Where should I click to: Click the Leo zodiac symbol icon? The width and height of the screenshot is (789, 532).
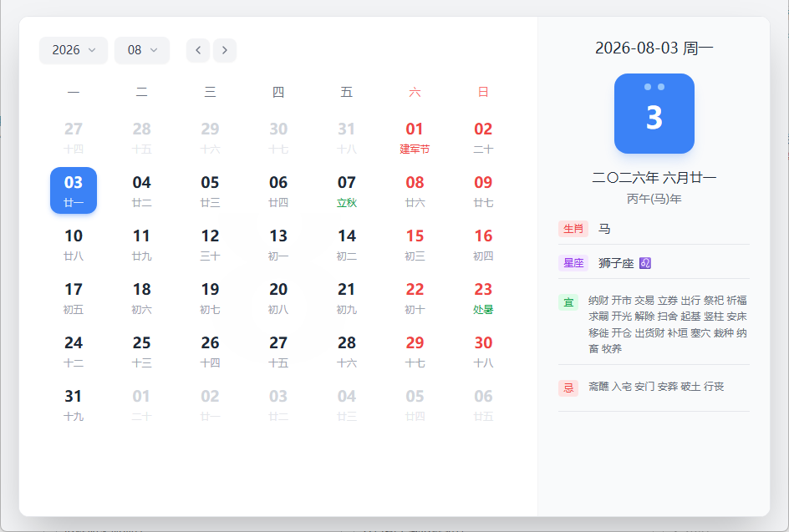click(645, 263)
